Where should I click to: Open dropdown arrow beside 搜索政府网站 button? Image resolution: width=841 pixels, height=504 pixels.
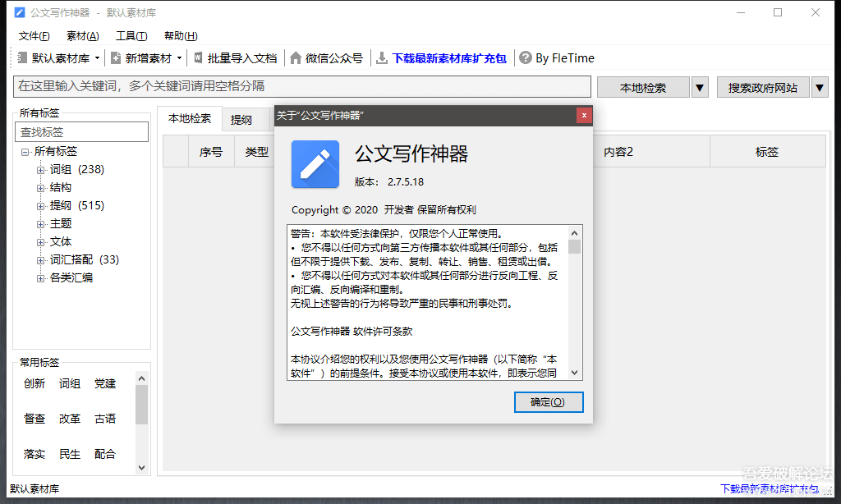coord(820,87)
